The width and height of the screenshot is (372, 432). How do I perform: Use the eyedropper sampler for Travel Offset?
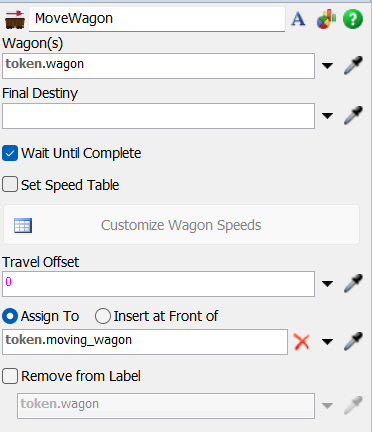click(353, 283)
